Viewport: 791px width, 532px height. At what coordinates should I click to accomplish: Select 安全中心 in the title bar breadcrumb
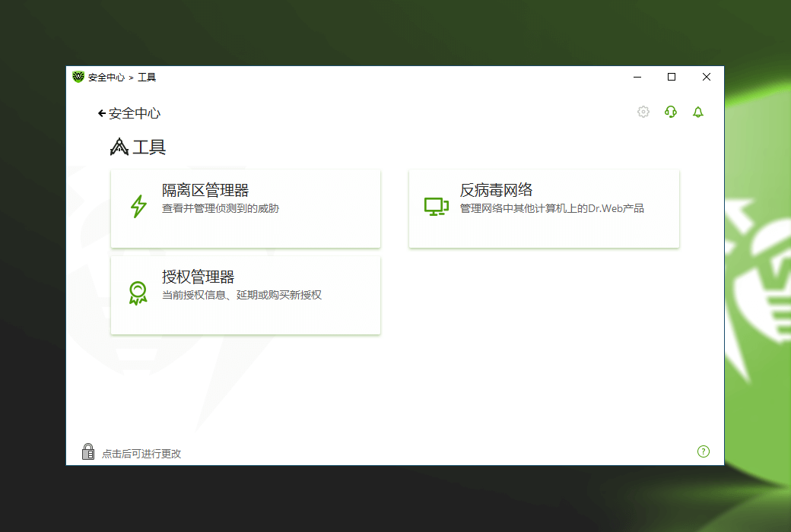click(x=106, y=78)
